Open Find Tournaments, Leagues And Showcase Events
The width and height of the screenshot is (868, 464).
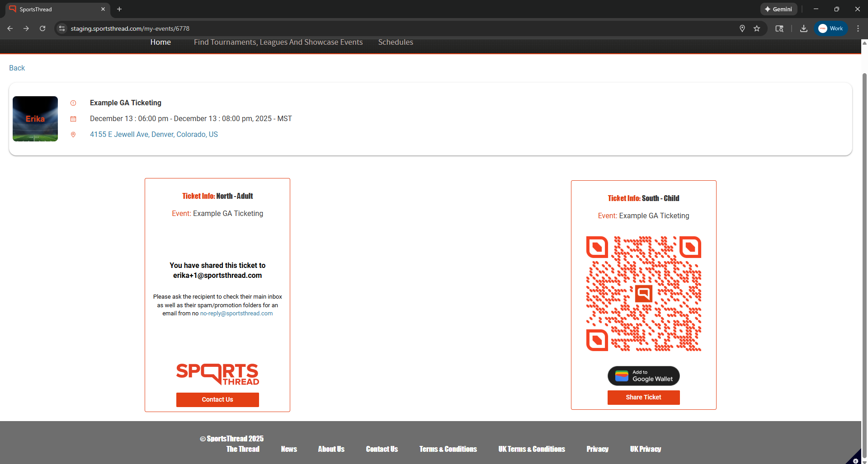coord(278,42)
